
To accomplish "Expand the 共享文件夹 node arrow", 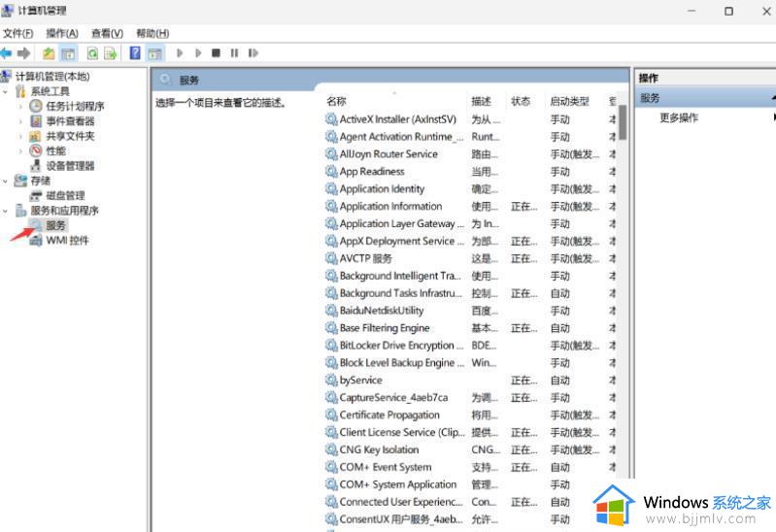I will [20, 136].
